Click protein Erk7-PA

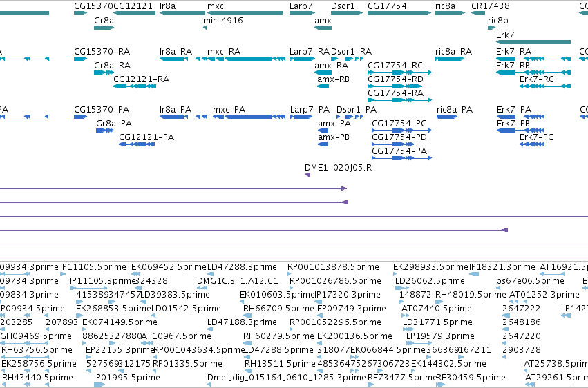[x=514, y=109]
